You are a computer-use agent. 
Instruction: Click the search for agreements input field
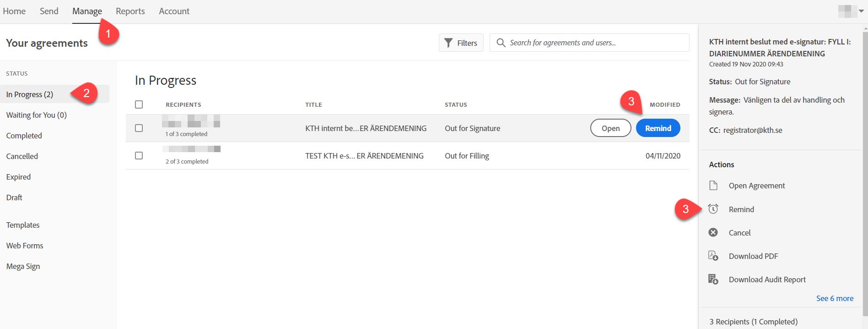pyautogui.click(x=589, y=43)
